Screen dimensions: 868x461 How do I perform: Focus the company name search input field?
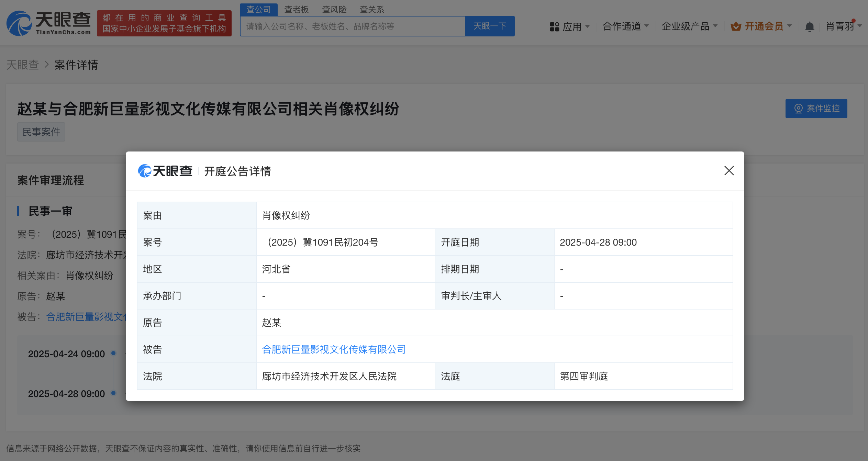coord(353,26)
